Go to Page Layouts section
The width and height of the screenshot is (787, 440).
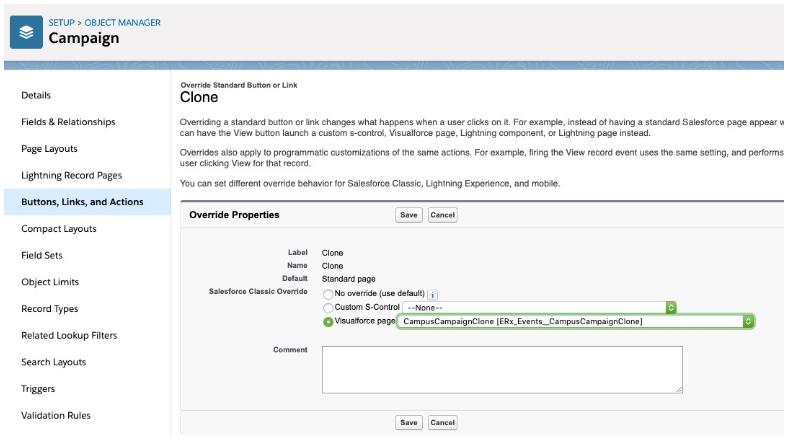click(x=49, y=149)
